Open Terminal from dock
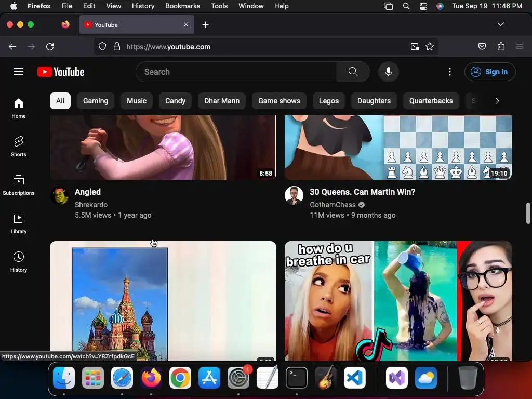 [297, 378]
